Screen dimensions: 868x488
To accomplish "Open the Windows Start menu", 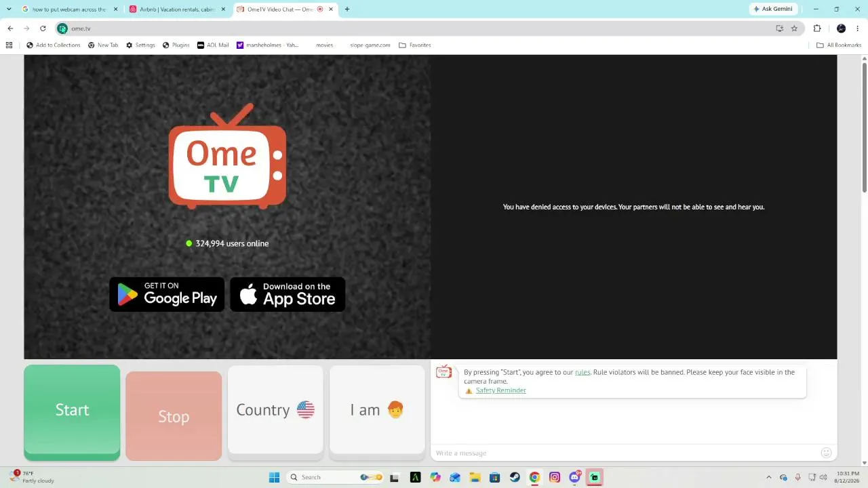I will pos(274,477).
